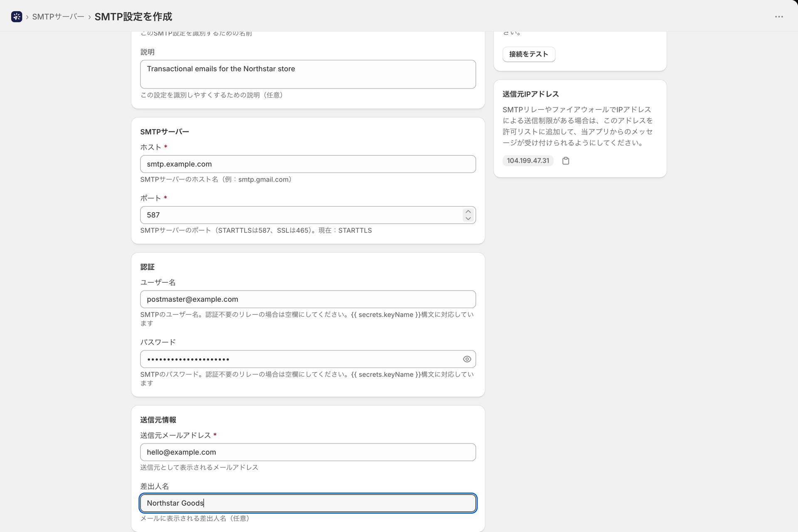Click the 104.199.47.31 IP address badge
The image size is (798, 532).
click(528, 161)
